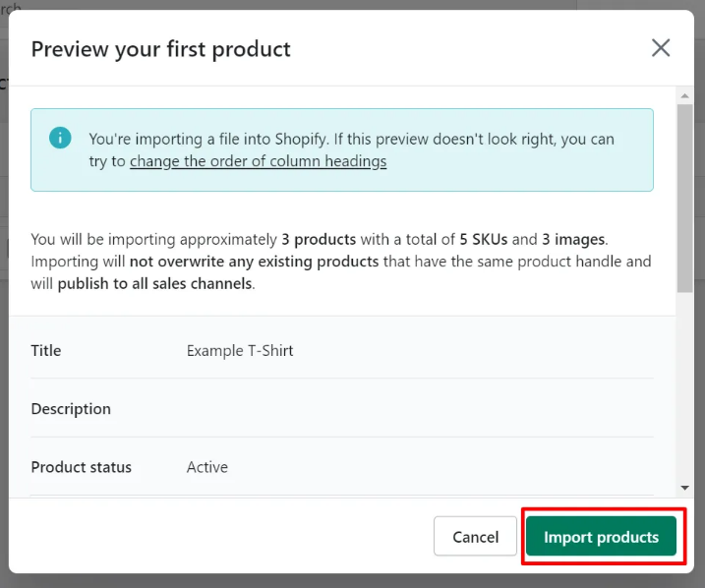The image size is (705, 588).
Task: Click the You're importing a file banner text
Action: coord(351,140)
